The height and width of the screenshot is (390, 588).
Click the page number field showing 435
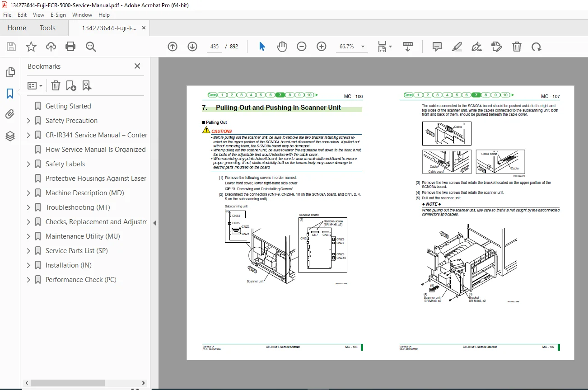coord(215,47)
